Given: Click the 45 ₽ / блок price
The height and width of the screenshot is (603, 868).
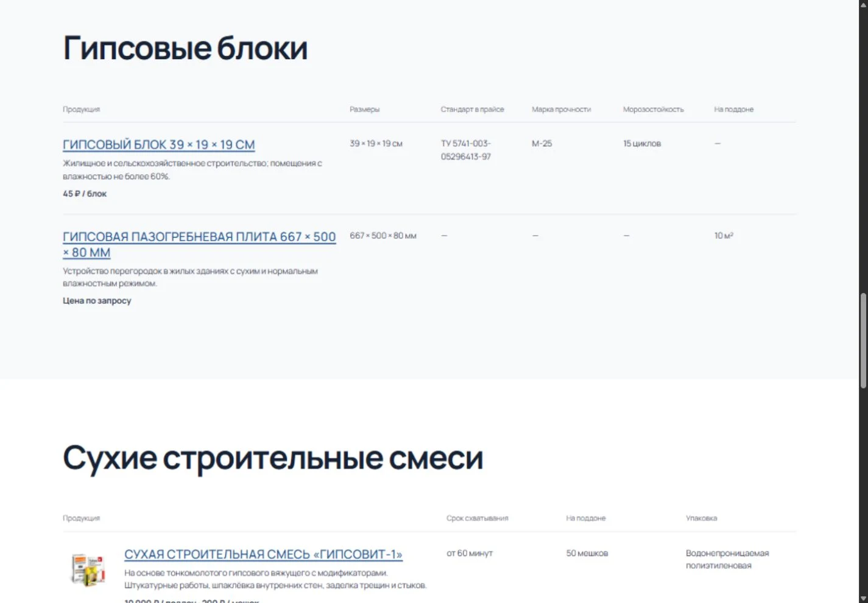Looking at the screenshot, I should point(85,194).
